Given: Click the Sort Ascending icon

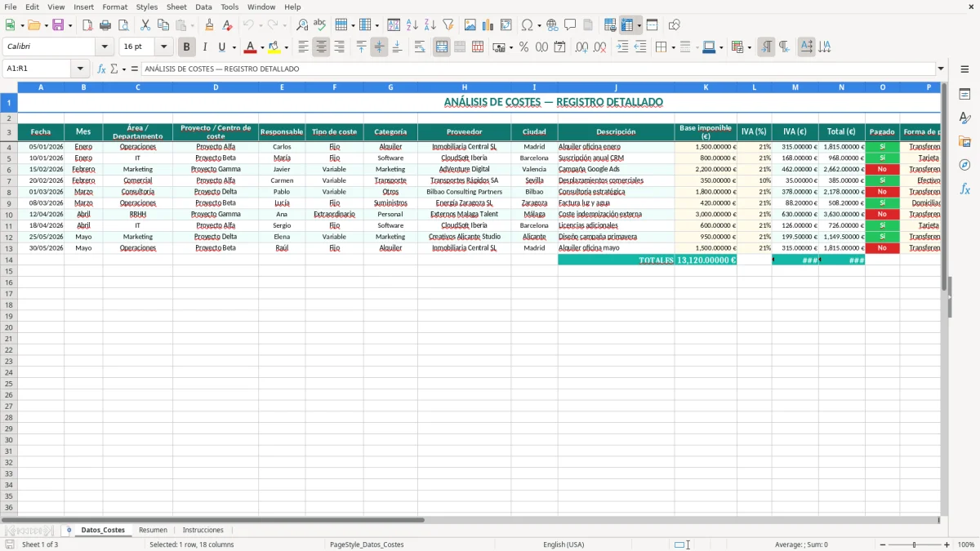Looking at the screenshot, I should pyautogui.click(x=412, y=25).
